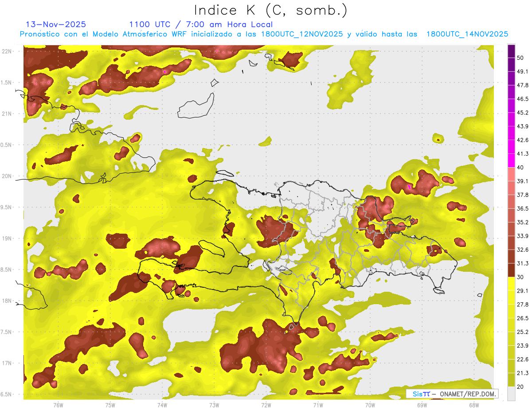Click the color scale value "20"
532x411 pixels.
click(520, 387)
